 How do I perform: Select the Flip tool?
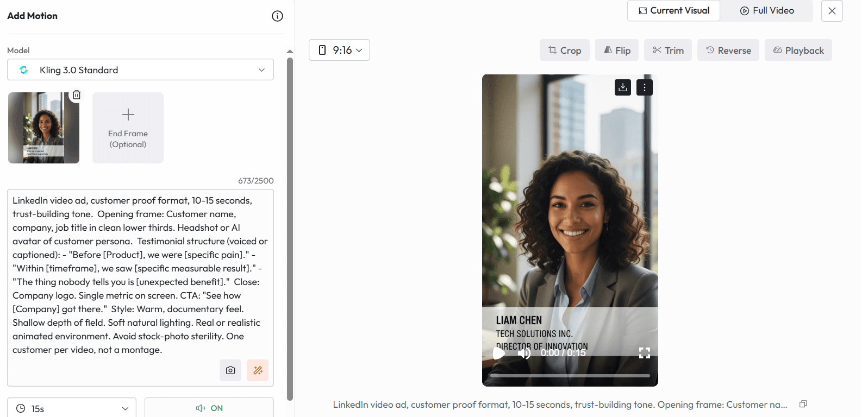pos(617,50)
